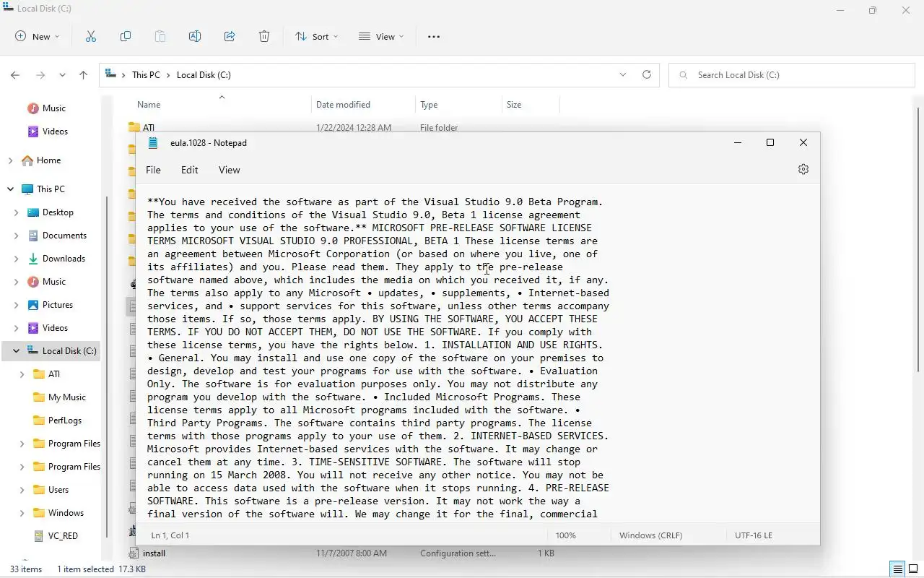Open Notepad settings gear icon
This screenshot has width=924, height=578.
coord(803,169)
